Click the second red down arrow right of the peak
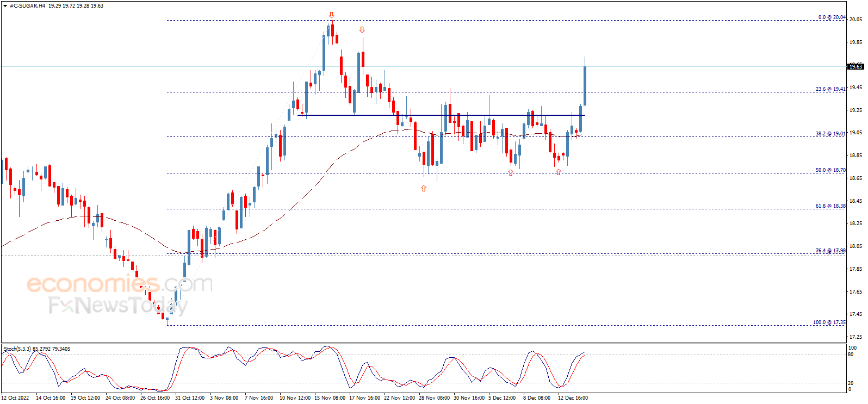 (362, 30)
